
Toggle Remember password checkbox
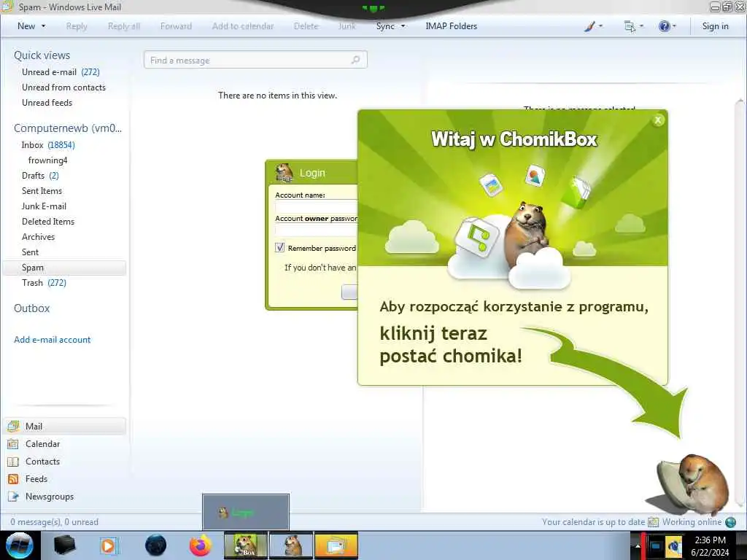[279, 248]
